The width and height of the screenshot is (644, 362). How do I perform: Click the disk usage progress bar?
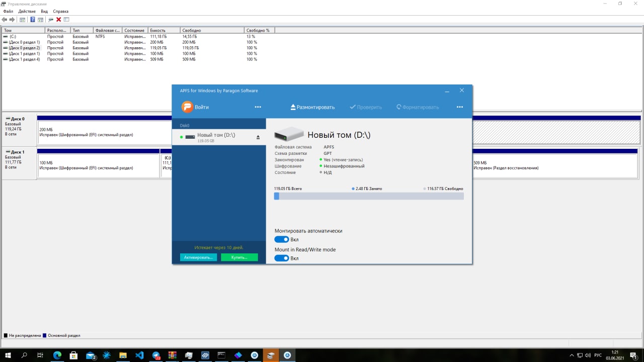click(x=369, y=196)
